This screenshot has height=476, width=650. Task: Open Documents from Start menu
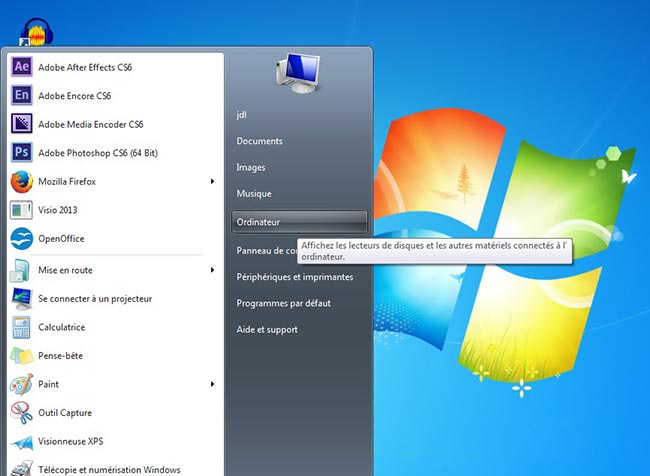pos(260,141)
